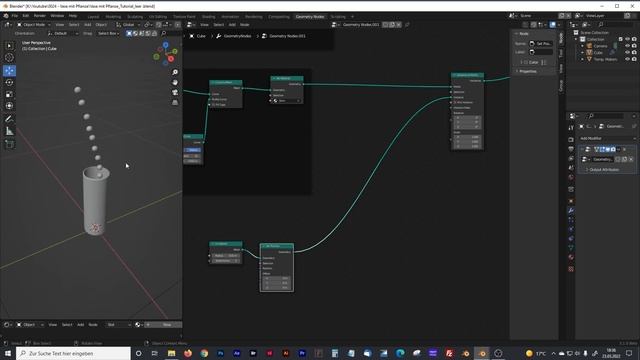Viewport: 640px width, 360px height.
Task: Select the Camera row in outliner
Action: point(600,46)
